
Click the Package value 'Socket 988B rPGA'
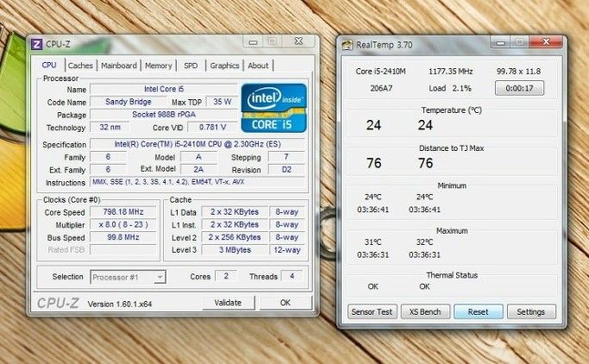pos(164,115)
